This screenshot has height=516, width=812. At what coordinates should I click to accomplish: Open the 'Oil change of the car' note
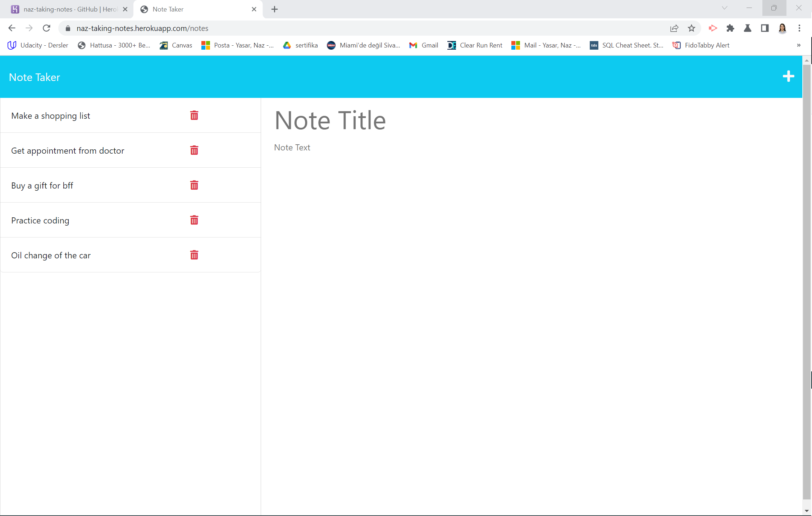[51, 255]
